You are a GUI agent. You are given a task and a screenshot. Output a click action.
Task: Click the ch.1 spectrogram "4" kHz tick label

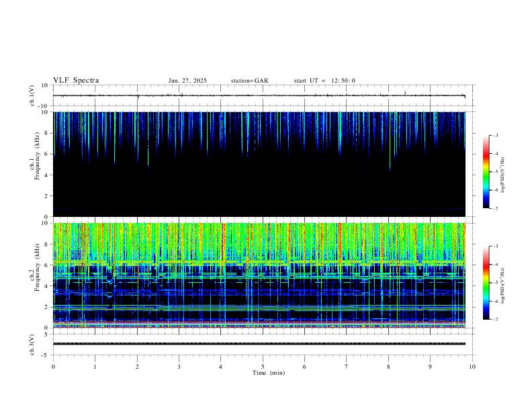click(x=46, y=175)
